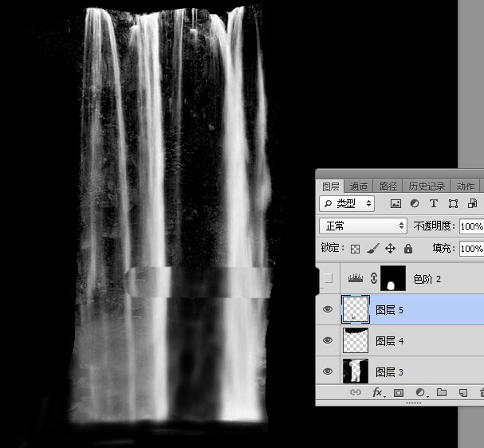Switch to the 历史记录 tab
The image size is (484, 448).
click(x=427, y=186)
